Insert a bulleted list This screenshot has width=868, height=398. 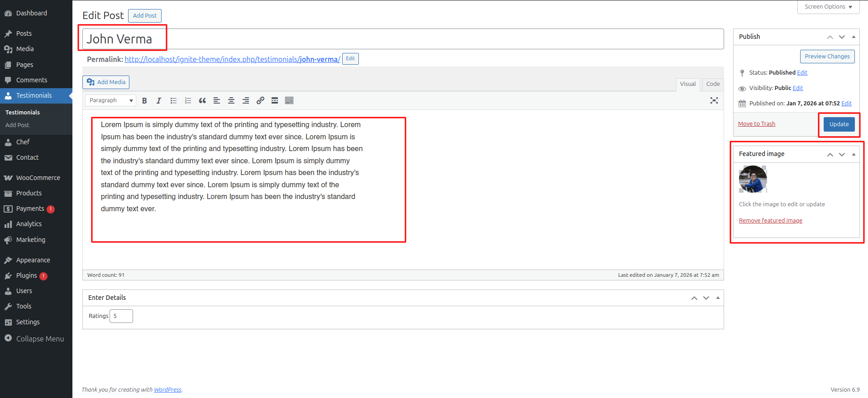coord(173,100)
